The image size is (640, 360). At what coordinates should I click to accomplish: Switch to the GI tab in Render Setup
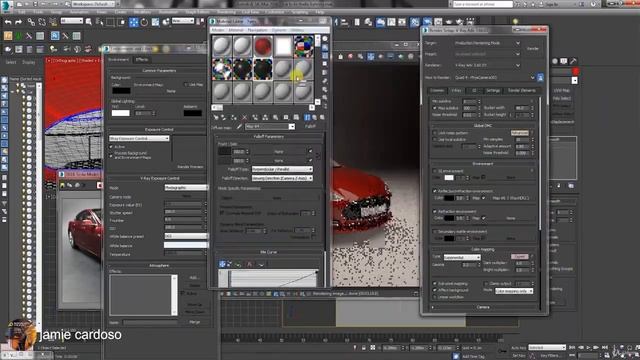pos(474,91)
